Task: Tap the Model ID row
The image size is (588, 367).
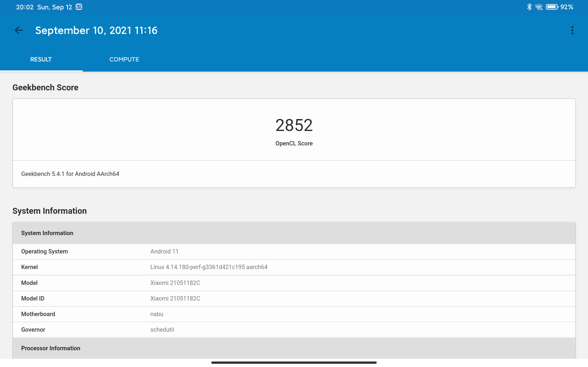Action: pos(294,298)
